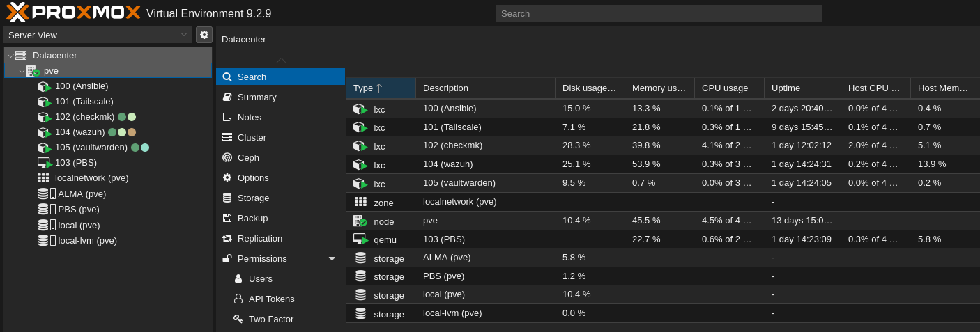
Task: Click the Proxmox logo
Action: click(x=73, y=13)
